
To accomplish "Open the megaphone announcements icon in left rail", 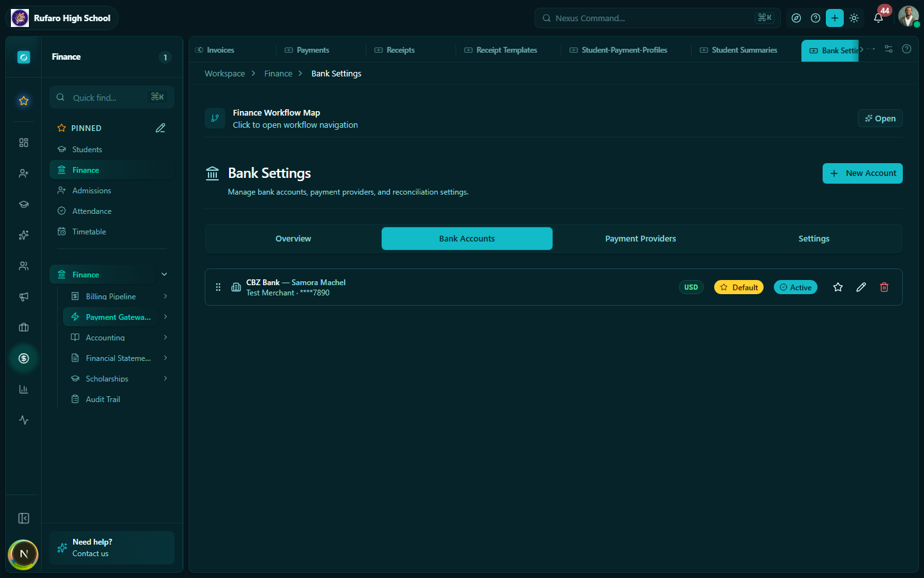I will (24, 297).
